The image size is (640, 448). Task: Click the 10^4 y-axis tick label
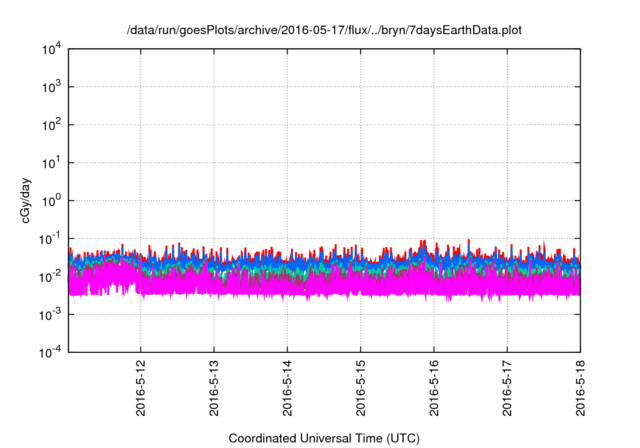(x=51, y=49)
